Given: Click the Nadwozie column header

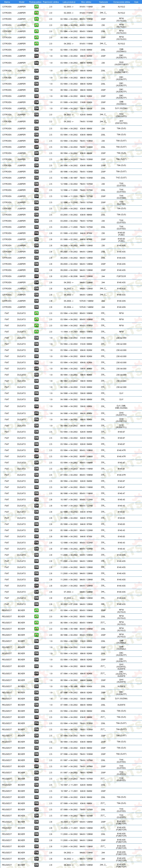Looking at the screenshot, I should tap(104, 2).
